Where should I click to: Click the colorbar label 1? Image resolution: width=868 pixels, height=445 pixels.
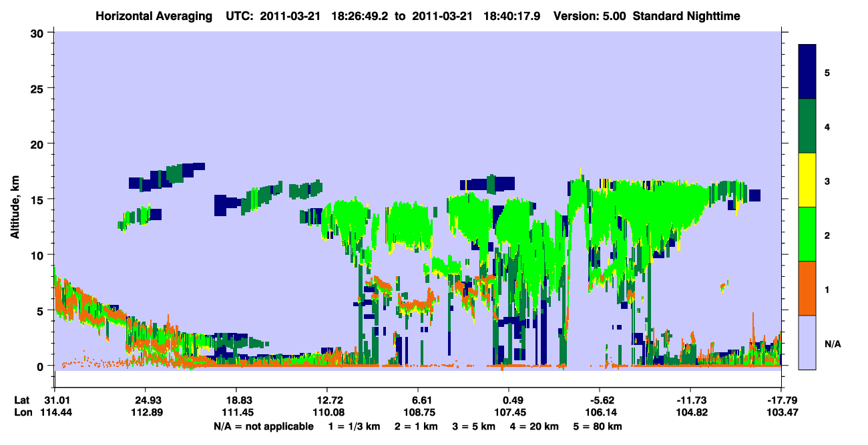[827, 289]
